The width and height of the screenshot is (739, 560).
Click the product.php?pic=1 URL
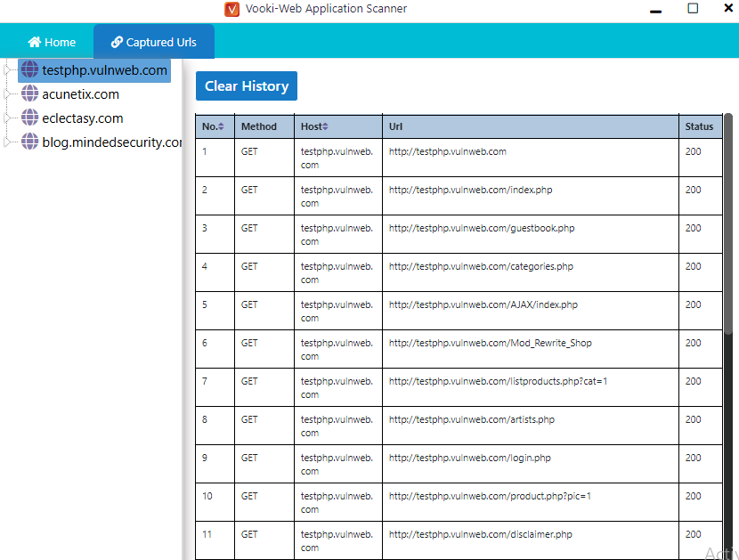point(491,496)
